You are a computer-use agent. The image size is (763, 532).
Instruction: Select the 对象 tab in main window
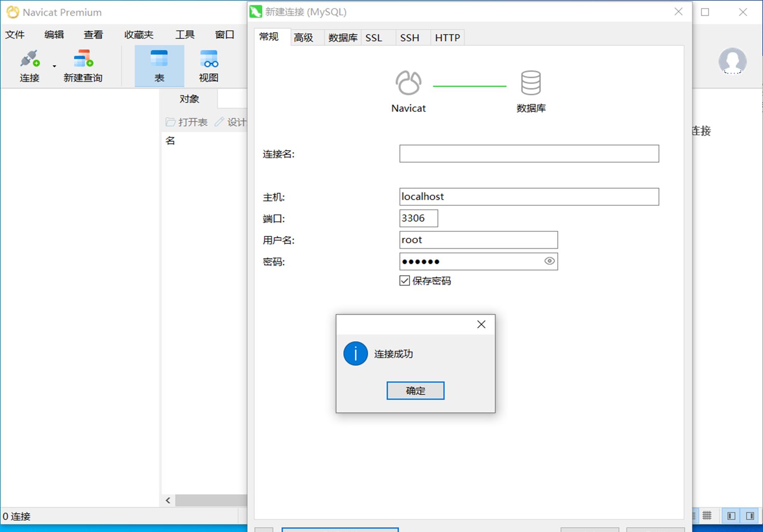point(189,99)
